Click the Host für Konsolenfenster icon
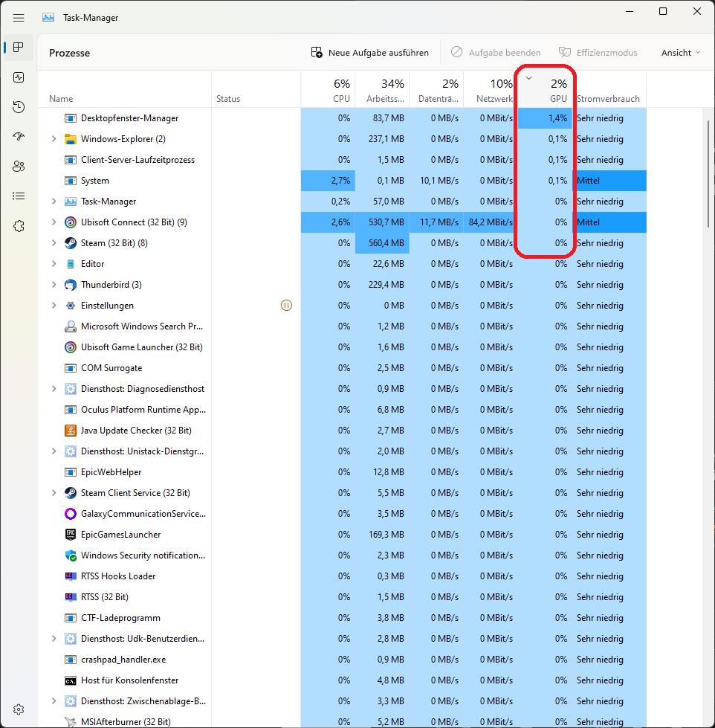Viewport: 715px width, 728px height. [x=71, y=680]
